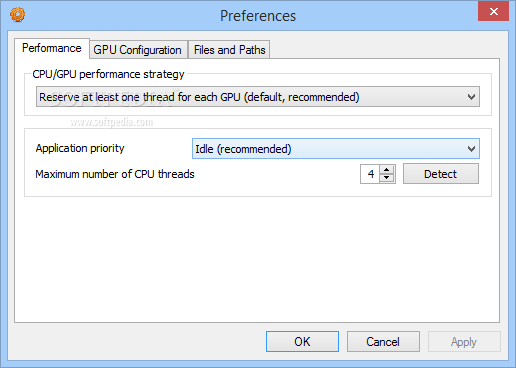The height and width of the screenshot is (368, 516).
Task: Click the chevron of the Application priority dropdown
Action: tap(471, 149)
